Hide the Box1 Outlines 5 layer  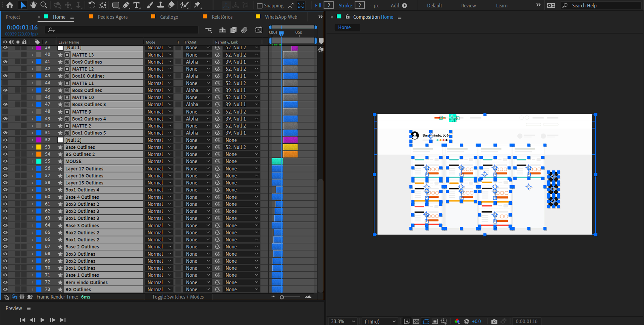click(5, 133)
